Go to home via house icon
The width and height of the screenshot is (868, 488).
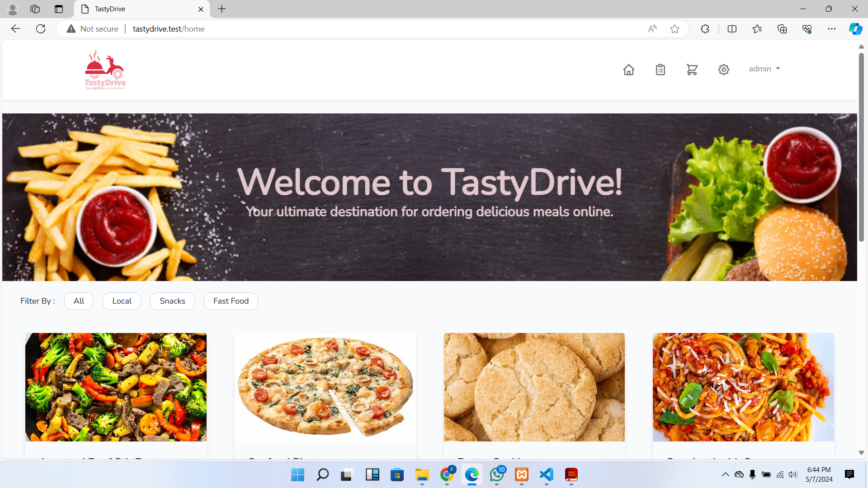click(628, 70)
